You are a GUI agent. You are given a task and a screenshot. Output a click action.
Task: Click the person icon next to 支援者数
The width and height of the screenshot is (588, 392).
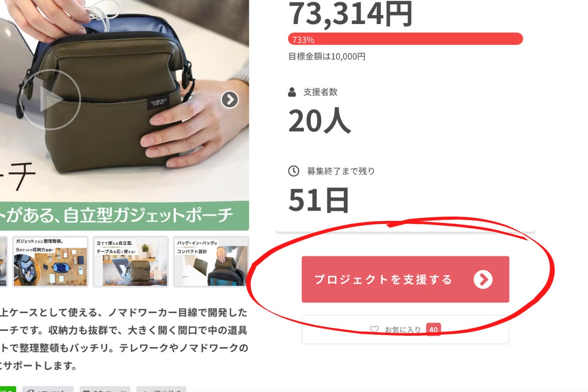click(x=292, y=92)
